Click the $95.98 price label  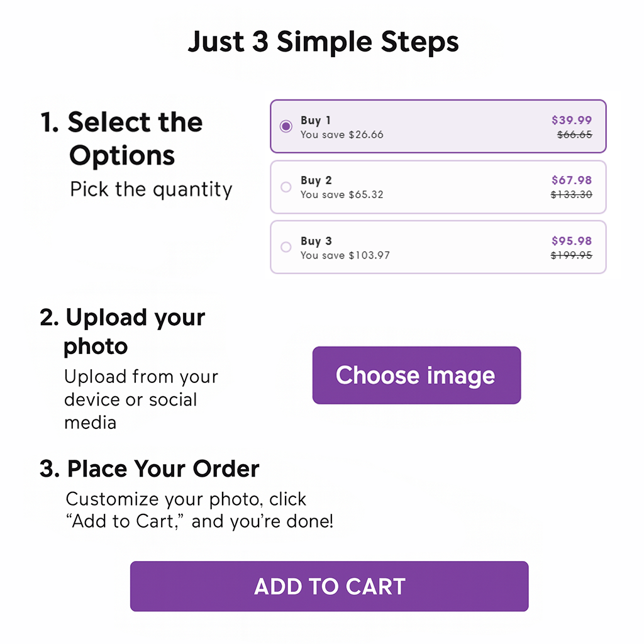tap(571, 241)
